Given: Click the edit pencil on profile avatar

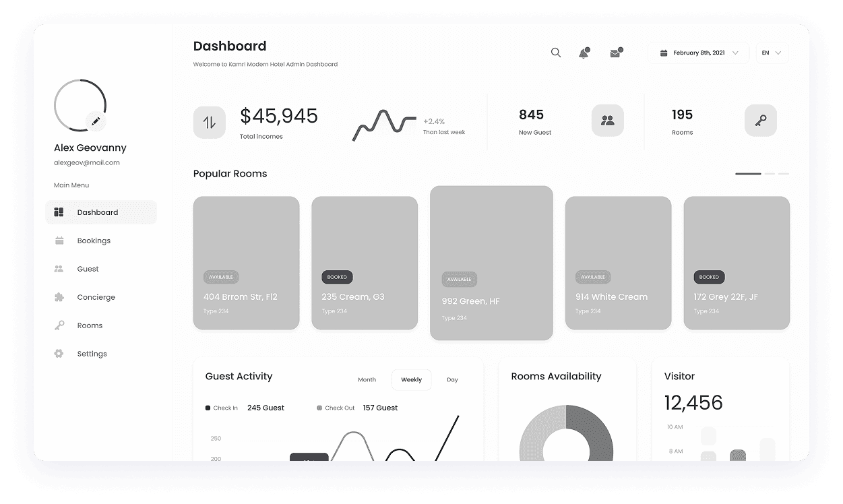Looking at the screenshot, I should click(x=96, y=121).
